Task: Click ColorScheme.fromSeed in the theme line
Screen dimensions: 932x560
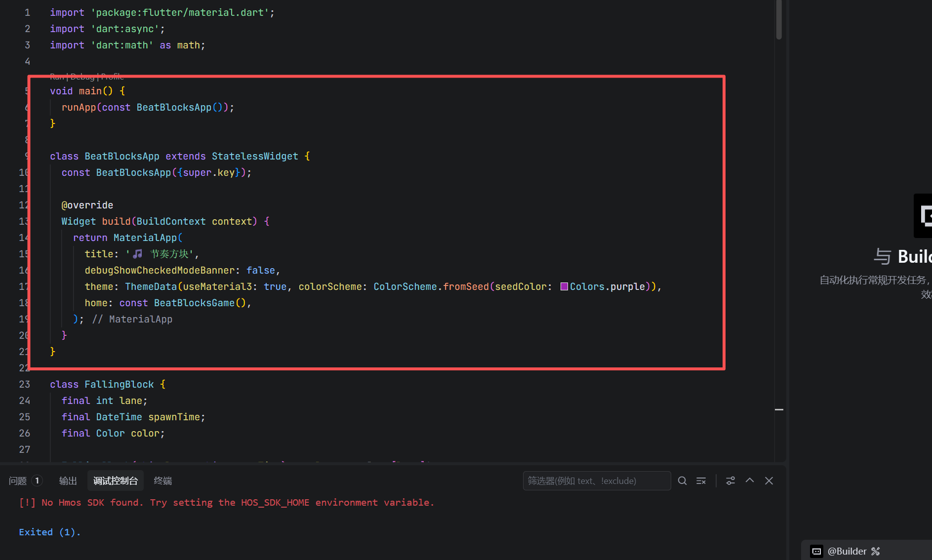Action: click(x=431, y=286)
